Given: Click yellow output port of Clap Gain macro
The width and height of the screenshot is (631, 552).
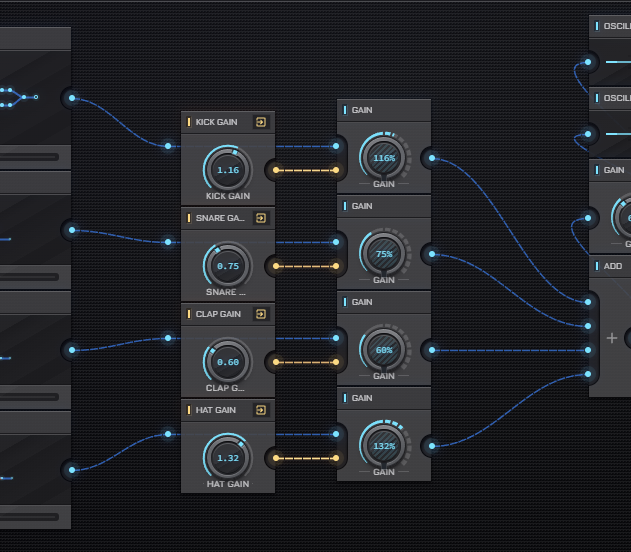Looking at the screenshot, I should point(276,362).
